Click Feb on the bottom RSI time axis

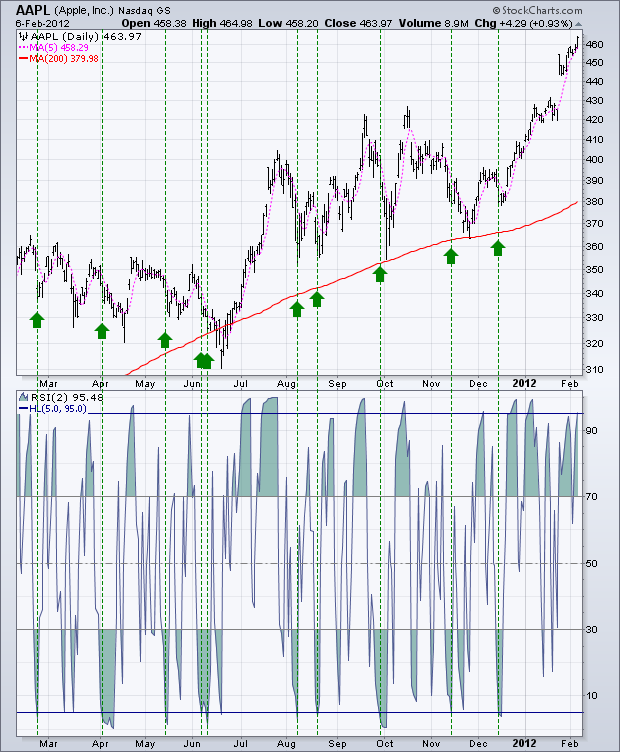(x=570, y=744)
